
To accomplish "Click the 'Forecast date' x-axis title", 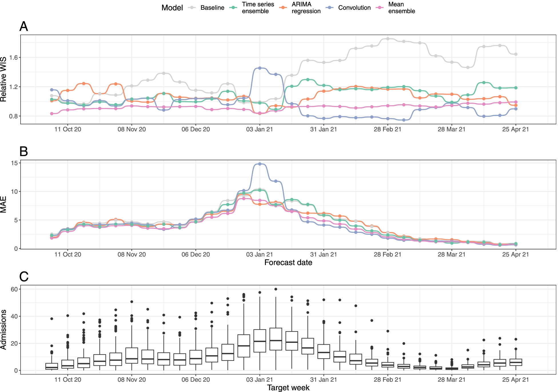I will 288,263.
